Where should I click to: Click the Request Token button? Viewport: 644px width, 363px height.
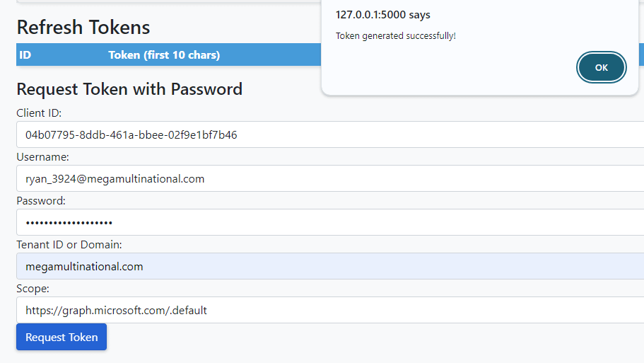click(x=62, y=337)
